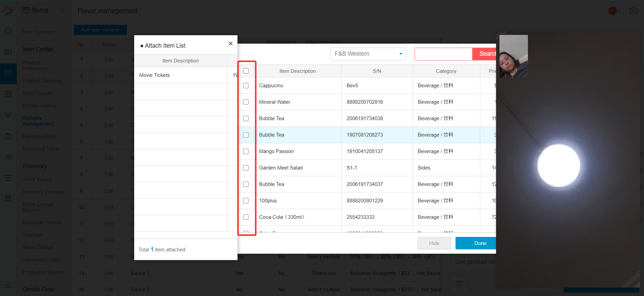644x296 pixels.
Task: Open Stock Deposit menu item
Action: pyautogui.click(x=38, y=247)
